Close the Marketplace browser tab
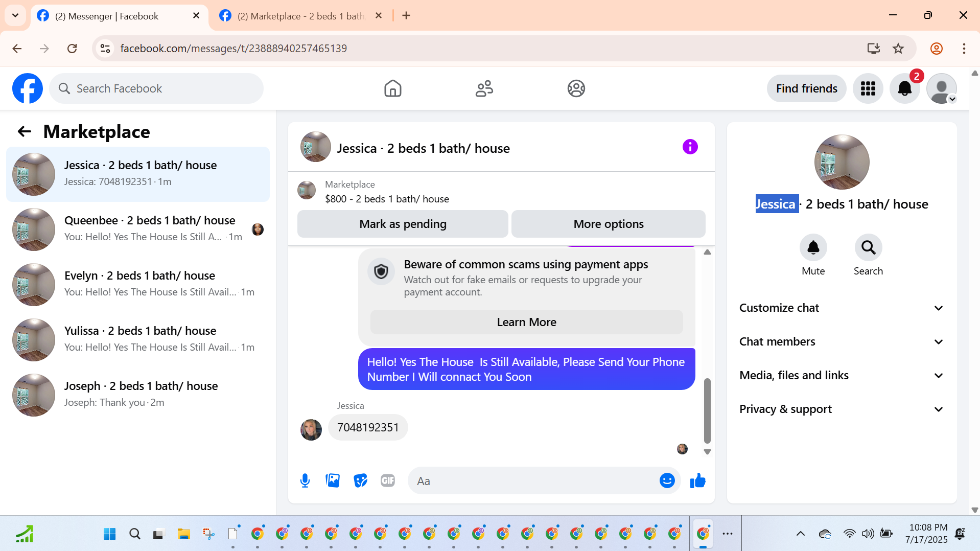 [x=379, y=16]
